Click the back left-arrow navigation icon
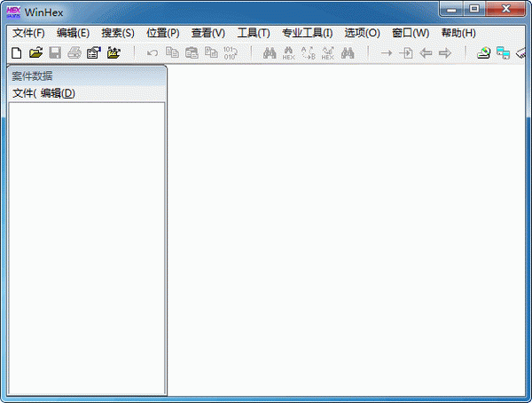 coord(426,53)
